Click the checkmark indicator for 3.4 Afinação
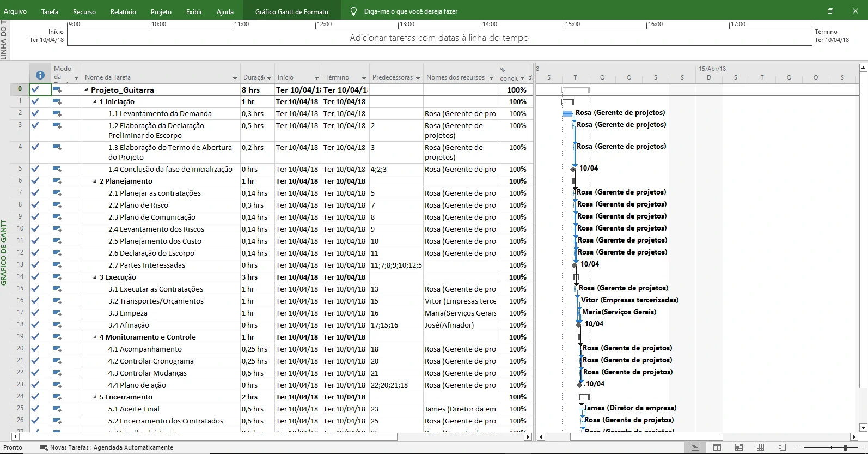The width and height of the screenshot is (868, 454). [35, 324]
